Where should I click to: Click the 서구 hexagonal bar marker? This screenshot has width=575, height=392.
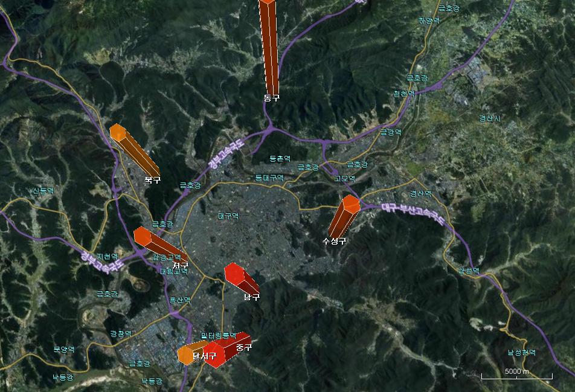point(159,245)
